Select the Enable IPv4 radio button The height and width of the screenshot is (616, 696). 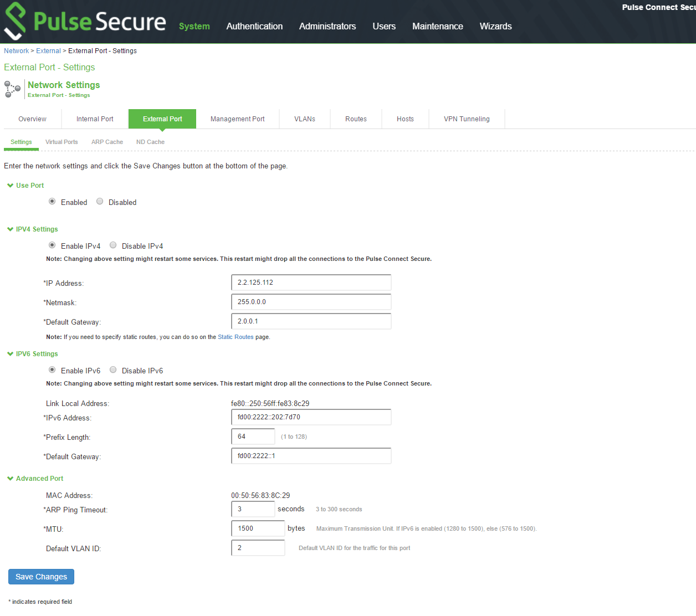[52, 245]
